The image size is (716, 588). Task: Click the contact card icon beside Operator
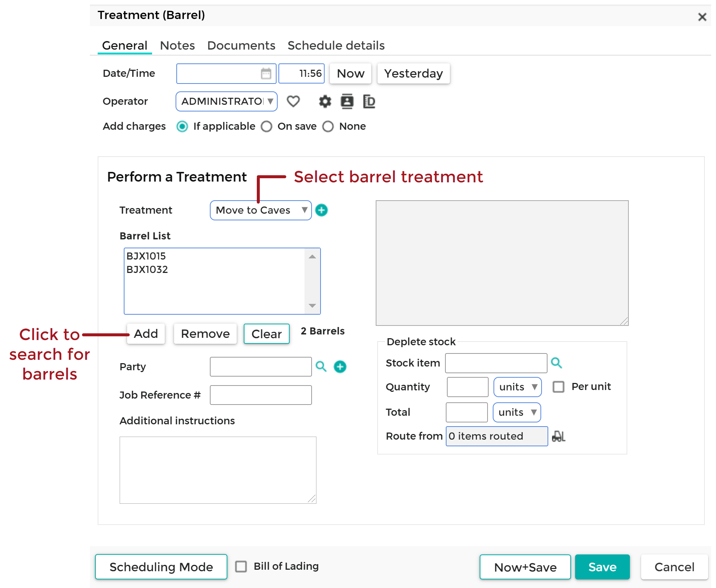347,101
